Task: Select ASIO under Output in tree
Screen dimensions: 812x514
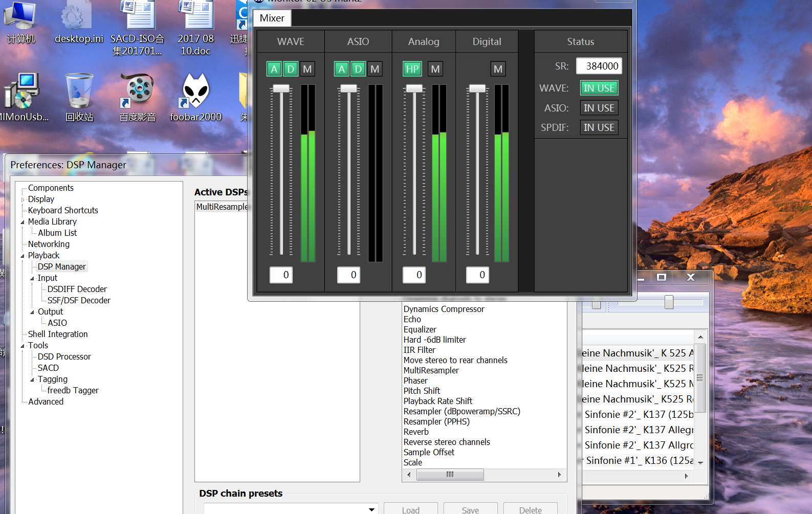Action: pyautogui.click(x=57, y=323)
